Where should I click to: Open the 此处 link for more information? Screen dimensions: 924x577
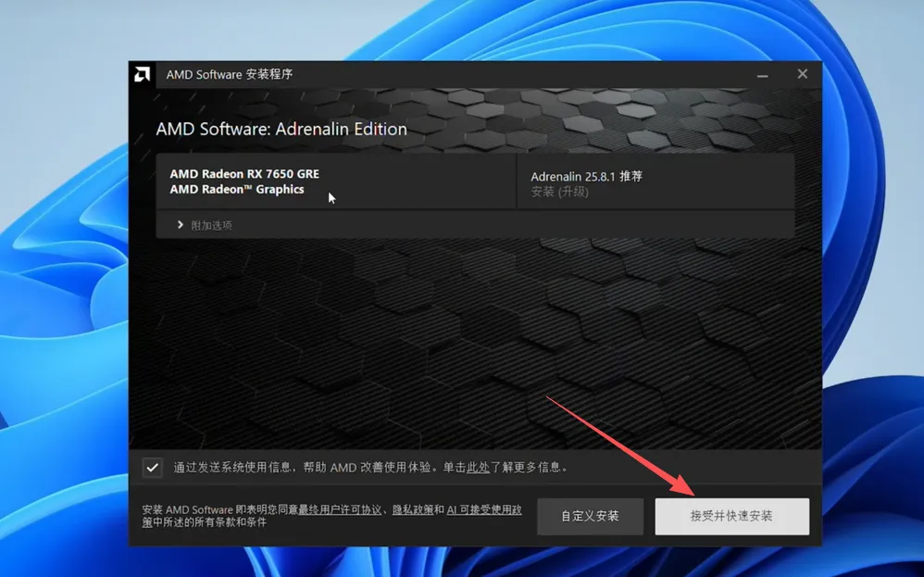478,468
